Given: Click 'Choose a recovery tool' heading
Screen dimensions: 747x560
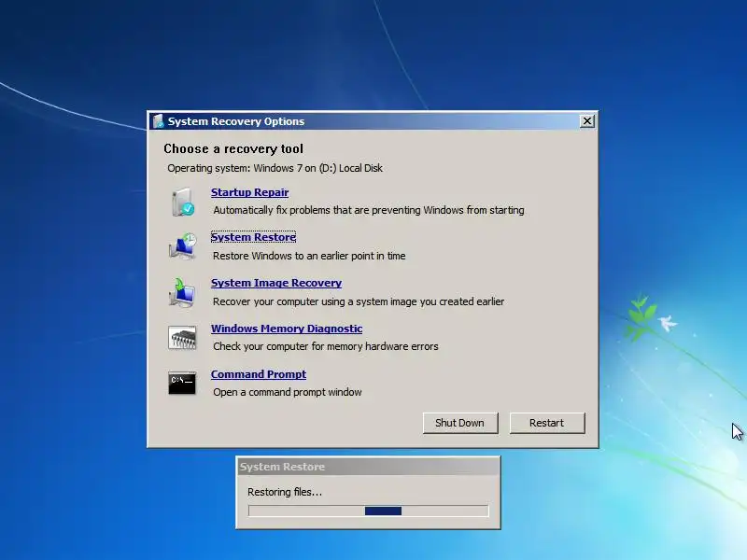Looking at the screenshot, I should (233, 149).
